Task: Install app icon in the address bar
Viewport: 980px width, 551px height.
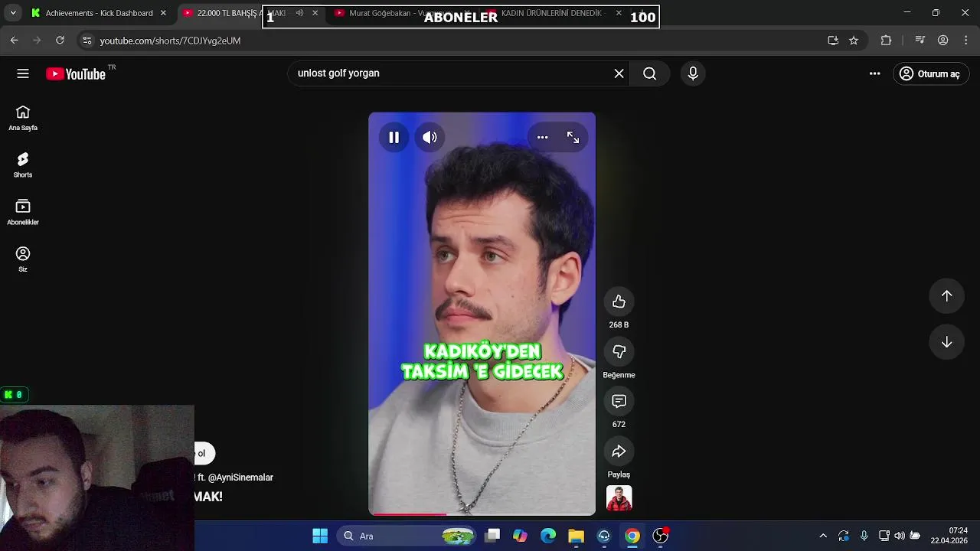Action: pyautogui.click(x=833, y=41)
